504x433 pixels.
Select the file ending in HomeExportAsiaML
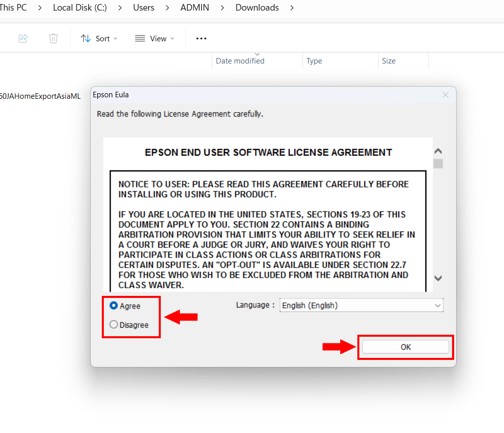[x=40, y=96]
